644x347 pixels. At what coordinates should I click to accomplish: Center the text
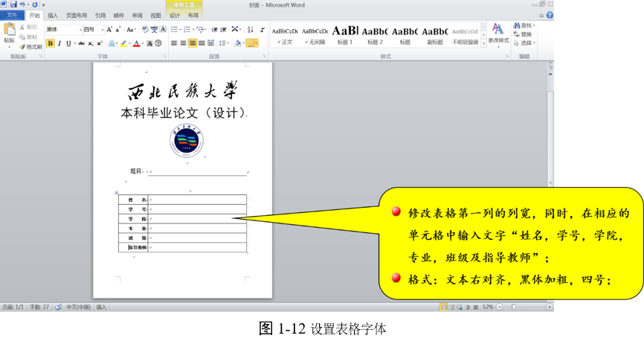183,43
